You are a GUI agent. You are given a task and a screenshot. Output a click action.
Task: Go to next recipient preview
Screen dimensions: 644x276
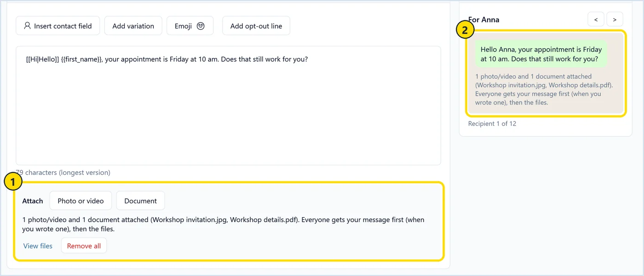tap(615, 19)
